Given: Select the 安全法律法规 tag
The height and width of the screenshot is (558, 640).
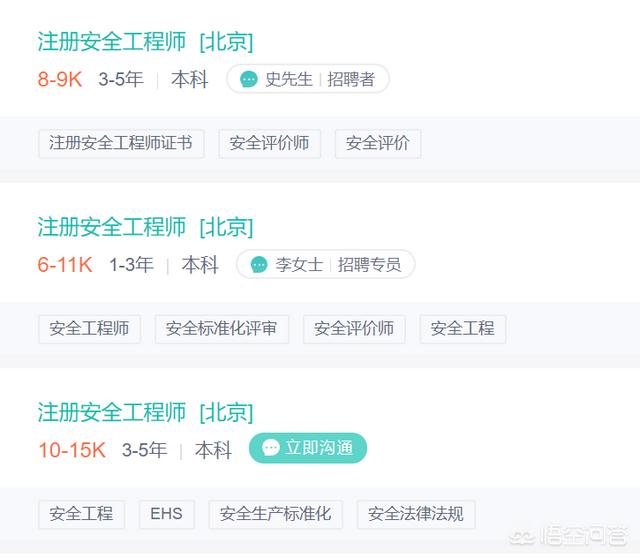Looking at the screenshot, I should click(416, 514).
